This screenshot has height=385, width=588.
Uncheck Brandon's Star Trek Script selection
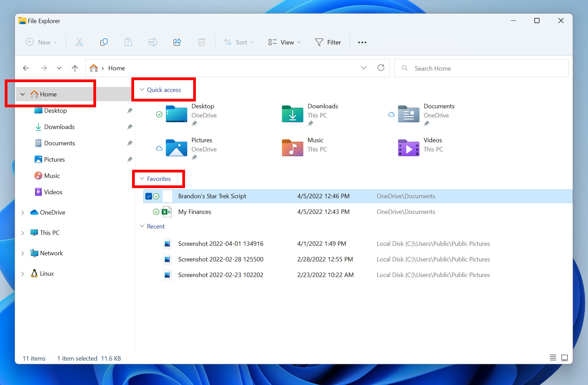click(x=149, y=196)
